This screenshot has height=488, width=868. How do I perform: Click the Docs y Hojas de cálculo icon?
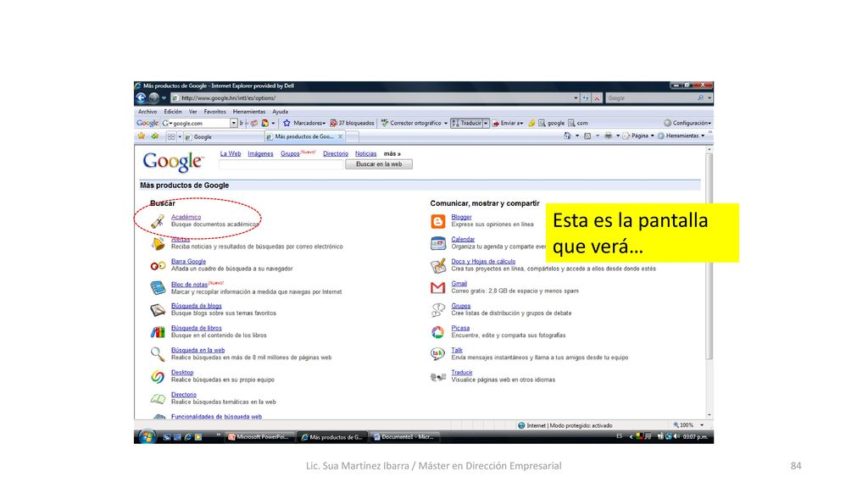pos(438,266)
